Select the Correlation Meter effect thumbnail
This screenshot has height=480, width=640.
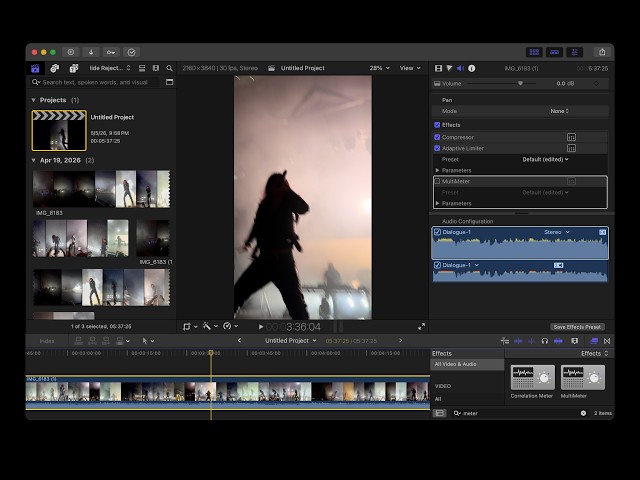[532, 377]
